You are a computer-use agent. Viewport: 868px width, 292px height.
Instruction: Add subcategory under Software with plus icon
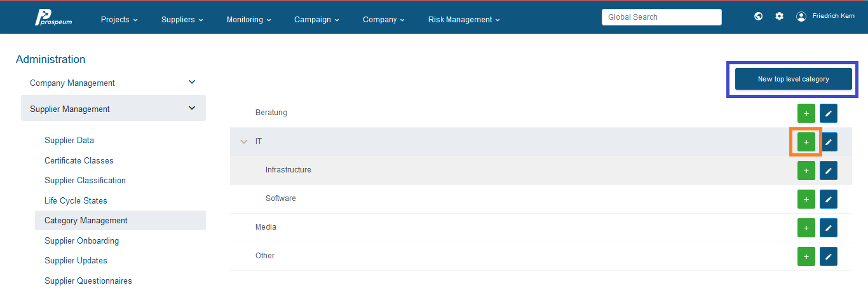pyautogui.click(x=806, y=199)
